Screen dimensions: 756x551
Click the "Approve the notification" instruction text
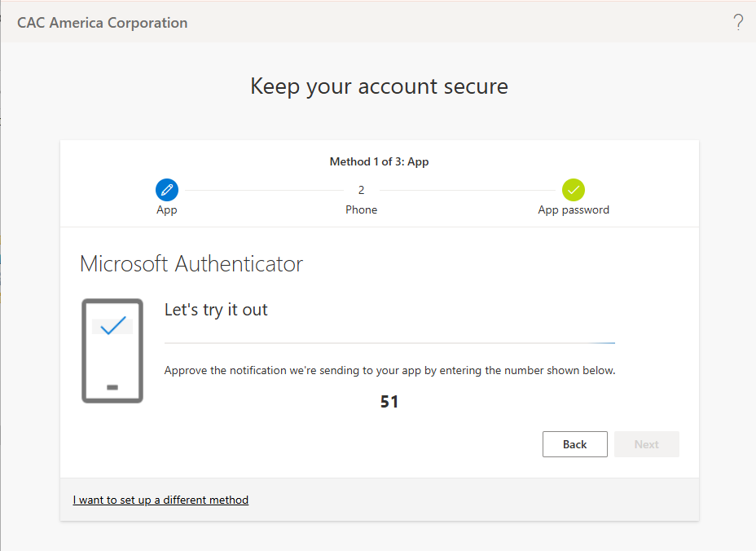[389, 370]
